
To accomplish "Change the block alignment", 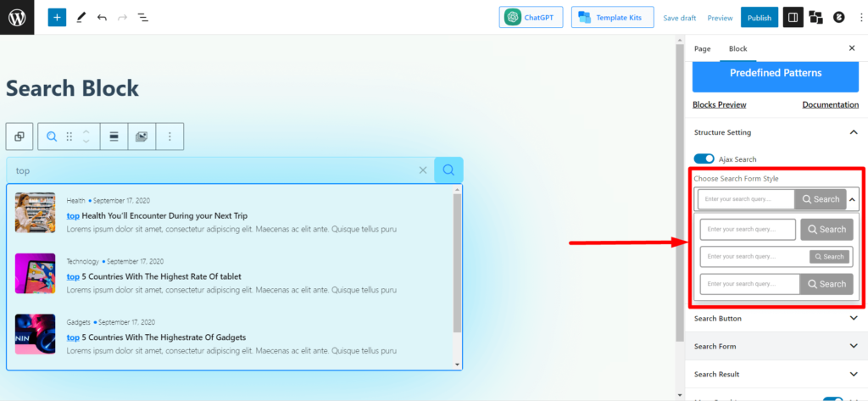I will (x=114, y=136).
